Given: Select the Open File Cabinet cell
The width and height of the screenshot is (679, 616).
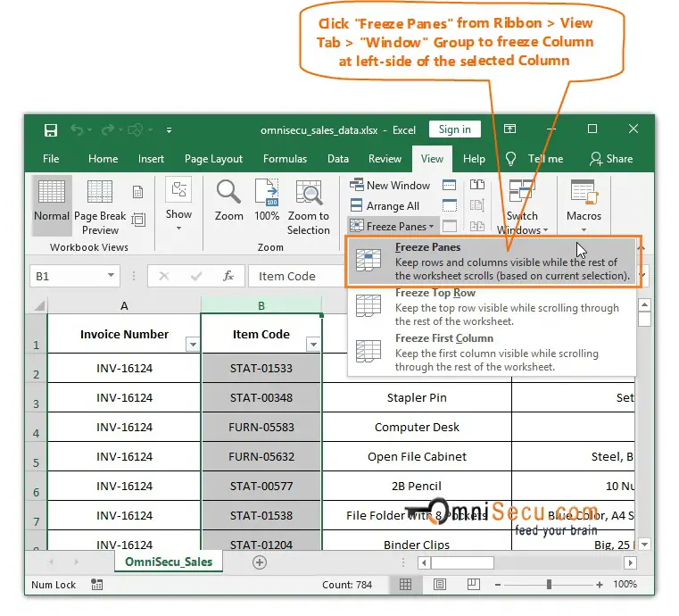Looking at the screenshot, I should (417, 456).
